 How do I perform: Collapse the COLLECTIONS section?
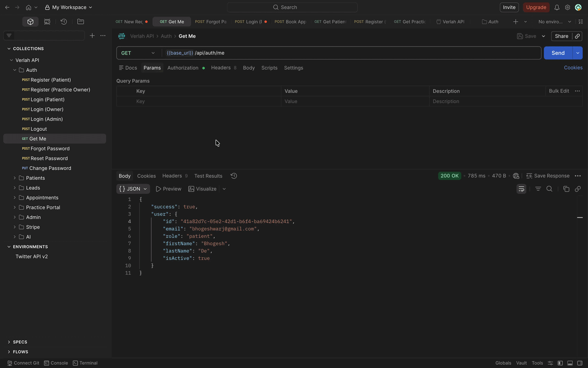(9, 49)
